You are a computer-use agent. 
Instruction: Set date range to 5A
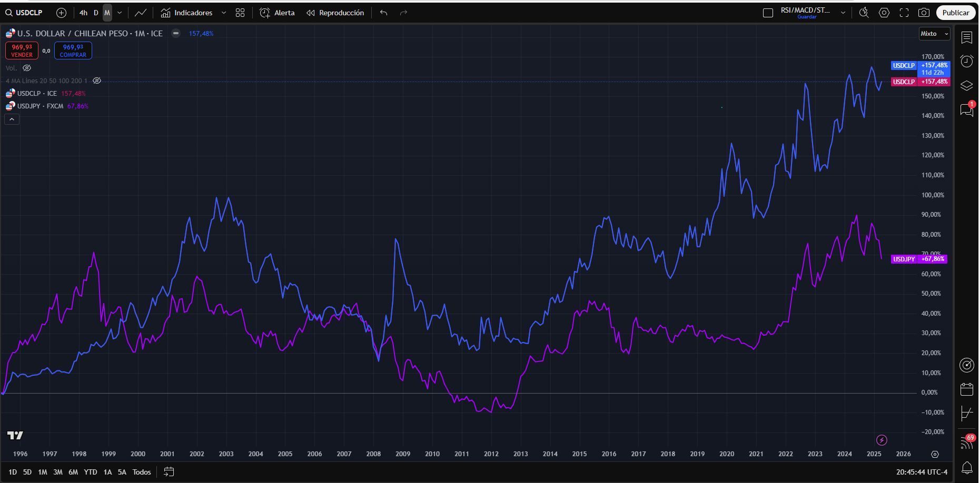point(122,472)
